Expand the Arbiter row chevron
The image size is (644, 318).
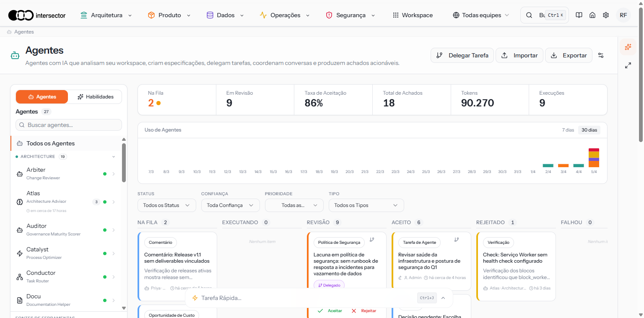coord(114,173)
